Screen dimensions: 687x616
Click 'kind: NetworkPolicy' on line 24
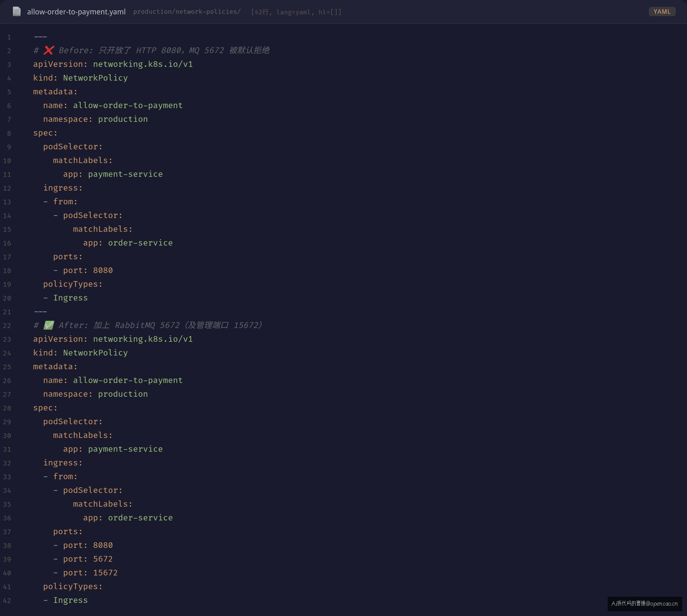(80, 353)
